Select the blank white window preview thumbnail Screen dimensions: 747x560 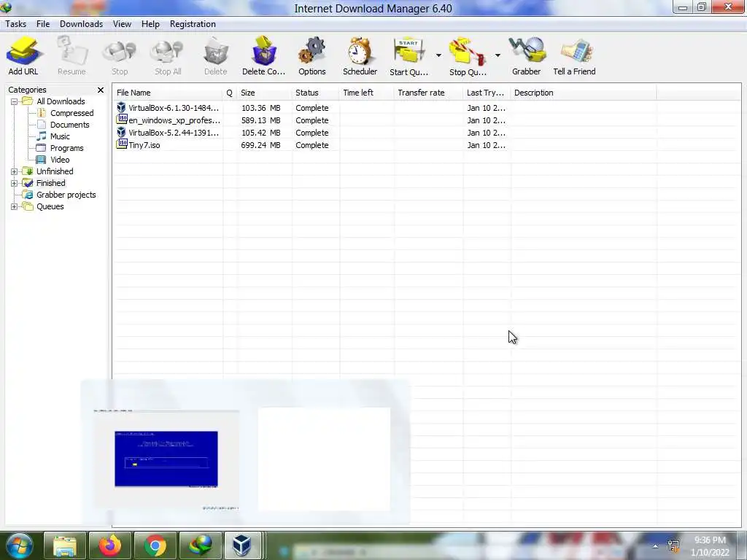pyautogui.click(x=324, y=459)
